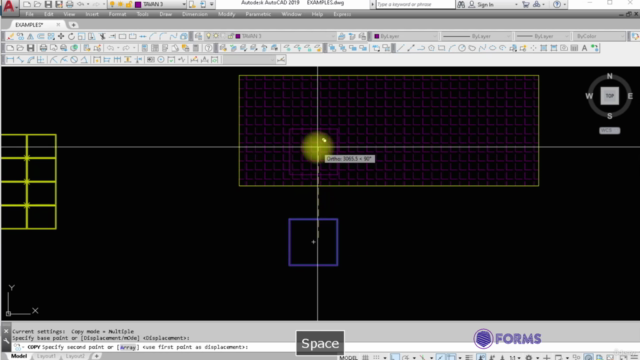
Task: Toggle layer on/off lightbulb in layers toolbar
Action: point(209,36)
